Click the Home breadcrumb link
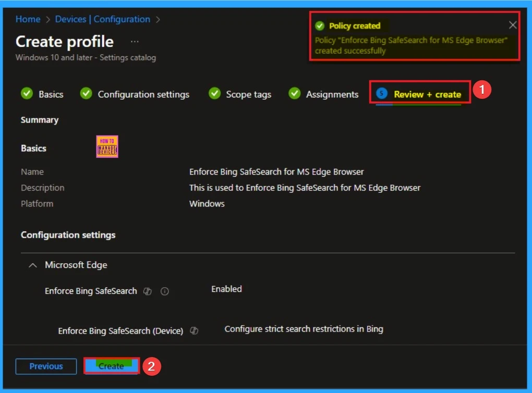 (28, 19)
